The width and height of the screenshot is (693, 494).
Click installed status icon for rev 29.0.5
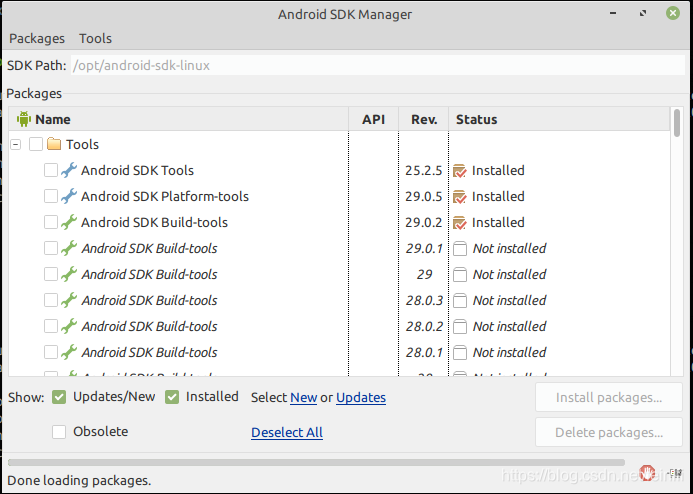460,197
